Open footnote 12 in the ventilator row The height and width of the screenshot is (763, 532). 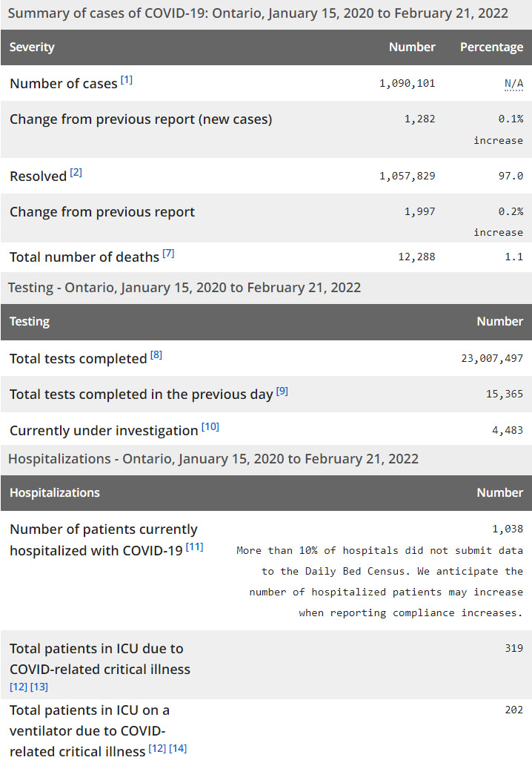tap(157, 748)
